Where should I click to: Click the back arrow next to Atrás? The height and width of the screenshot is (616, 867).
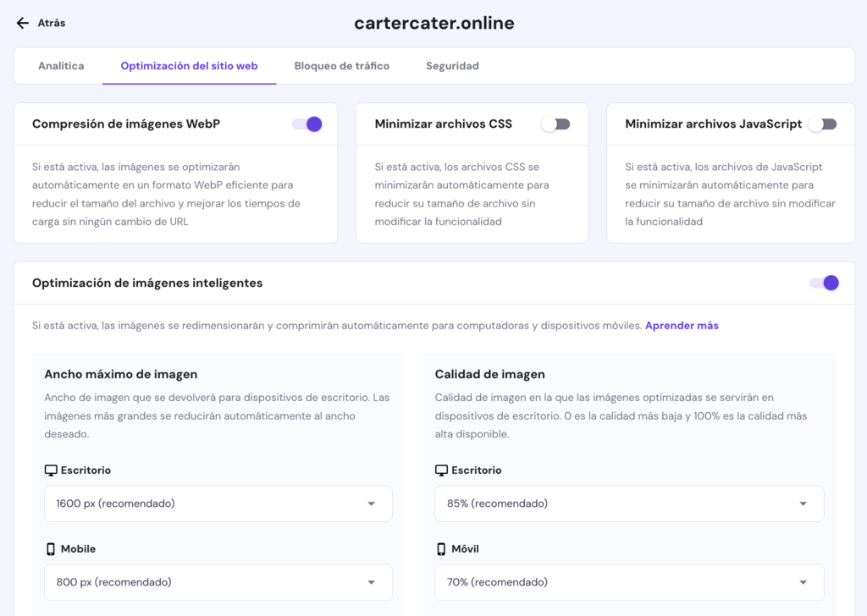(x=22, y=23)
